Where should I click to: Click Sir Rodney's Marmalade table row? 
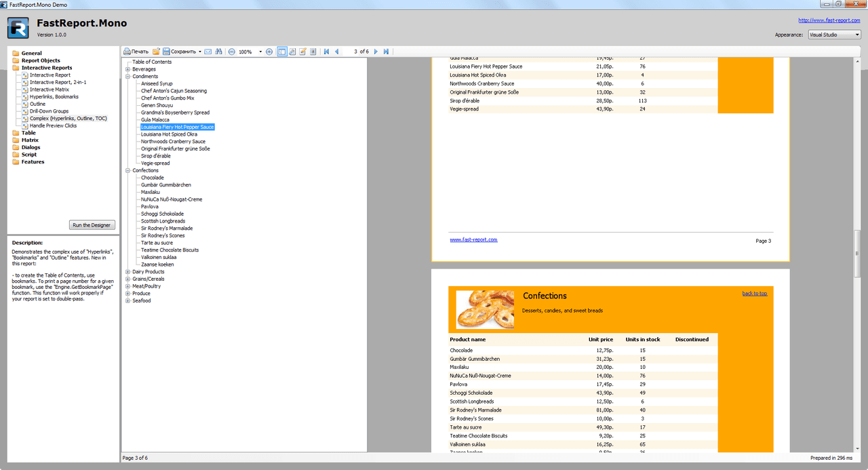coord(583,410)
